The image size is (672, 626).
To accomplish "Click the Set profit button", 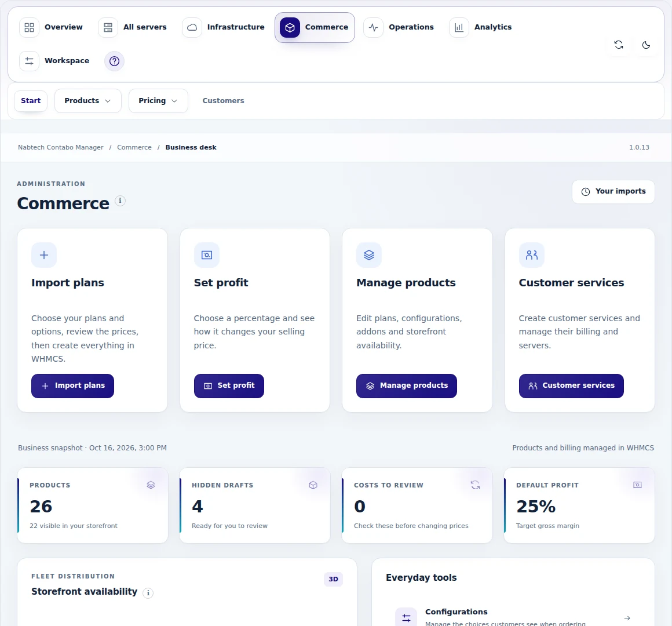I will pos(229,386).
